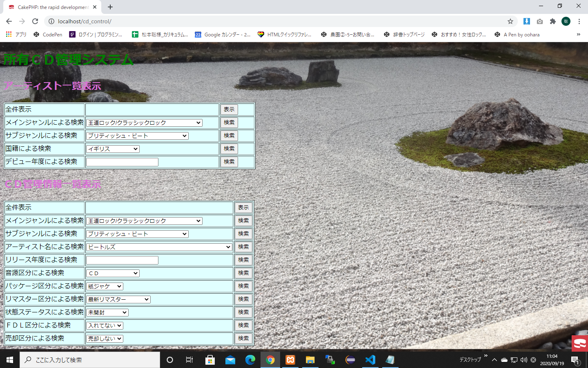The height and width of the screenshot is (368, 588).
Task: Click the CakePHP DebugKit icon
Action: pos(579,343)
